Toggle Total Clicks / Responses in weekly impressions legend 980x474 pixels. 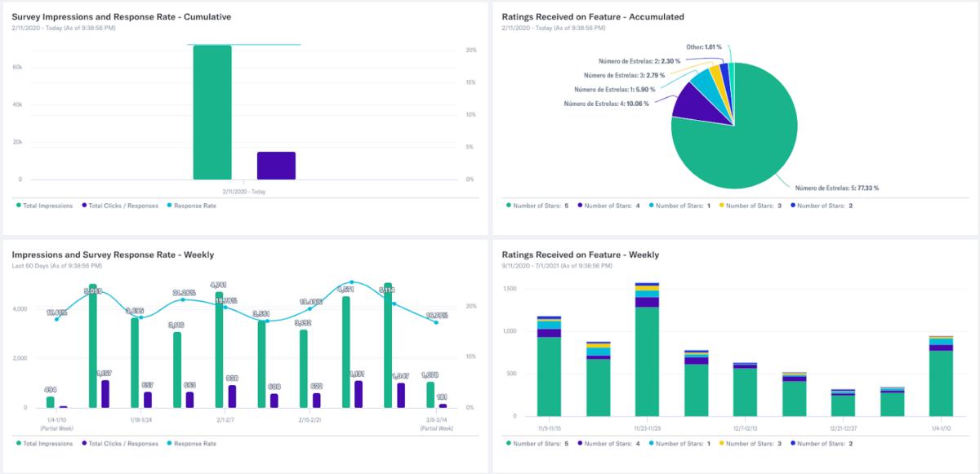tap(120, 444)
